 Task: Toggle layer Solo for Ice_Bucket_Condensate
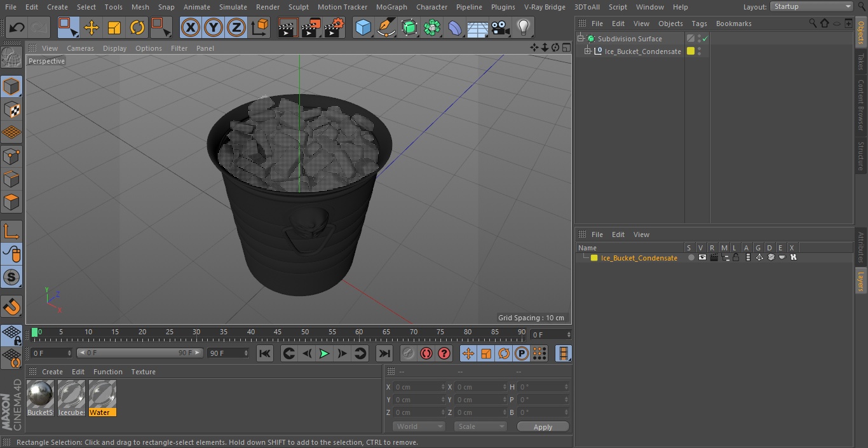pyautogui.click(x=691, y=257)
